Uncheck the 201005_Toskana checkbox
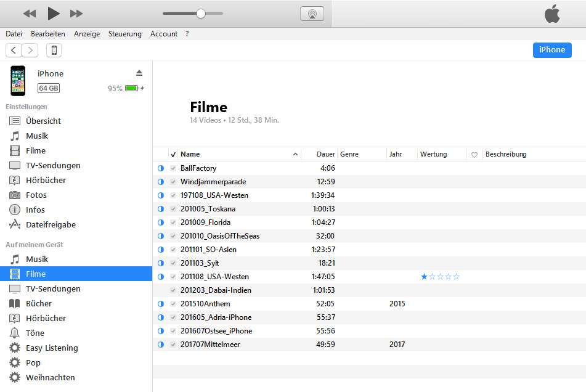This screenshot has width=586, height=392. click(x=173, y=209)
